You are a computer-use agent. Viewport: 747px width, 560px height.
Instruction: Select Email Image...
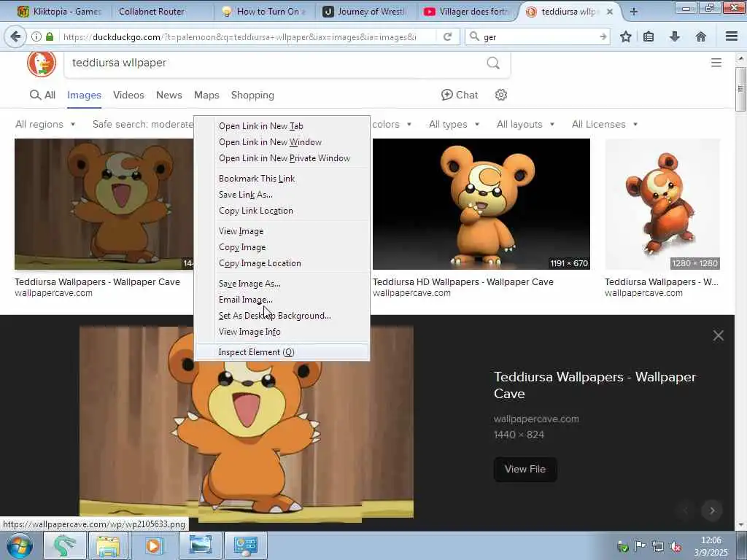pos(282,300)
